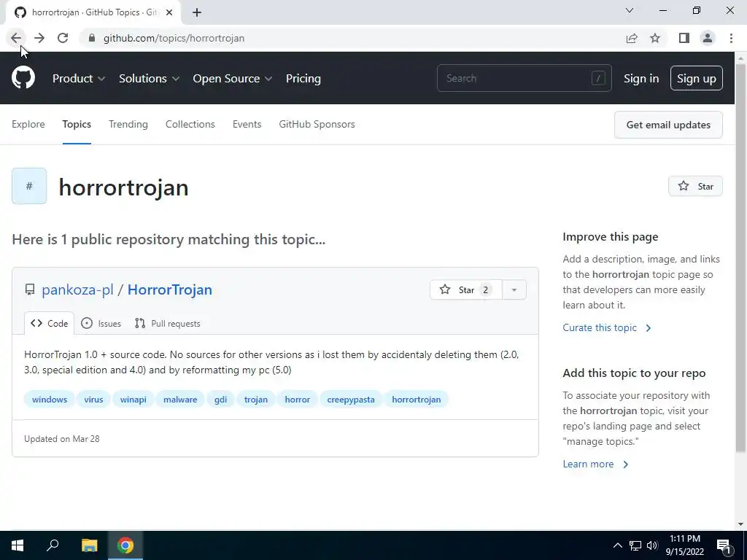Select the Topics tab

point(77,124)
